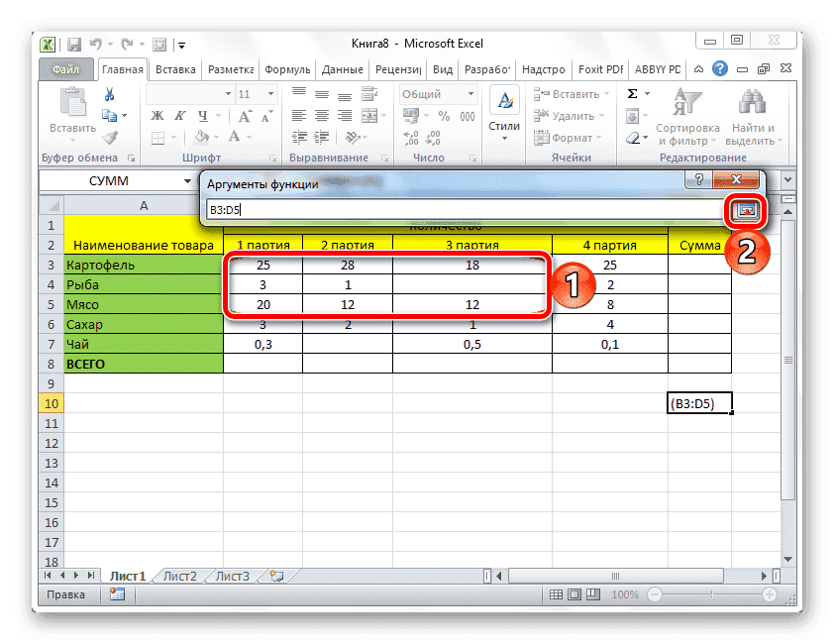The image size is (834, 644).
Task: Click the collapse dialog icon in Аргументы функции
Action: coord(746,210)
